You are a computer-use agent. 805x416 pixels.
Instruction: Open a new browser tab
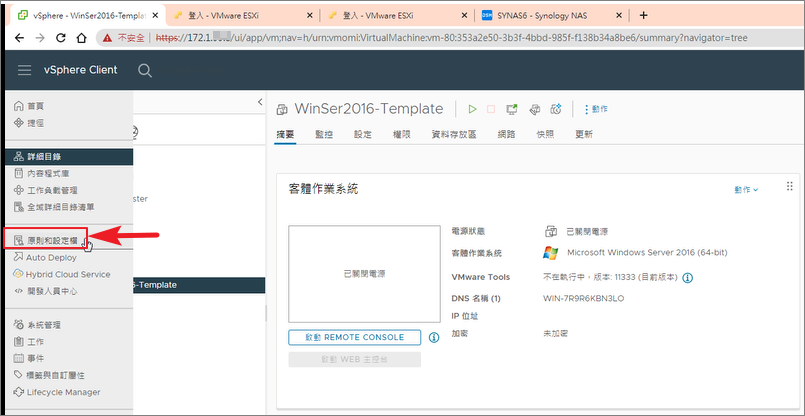pyautogui.click(x=643, y=15)
